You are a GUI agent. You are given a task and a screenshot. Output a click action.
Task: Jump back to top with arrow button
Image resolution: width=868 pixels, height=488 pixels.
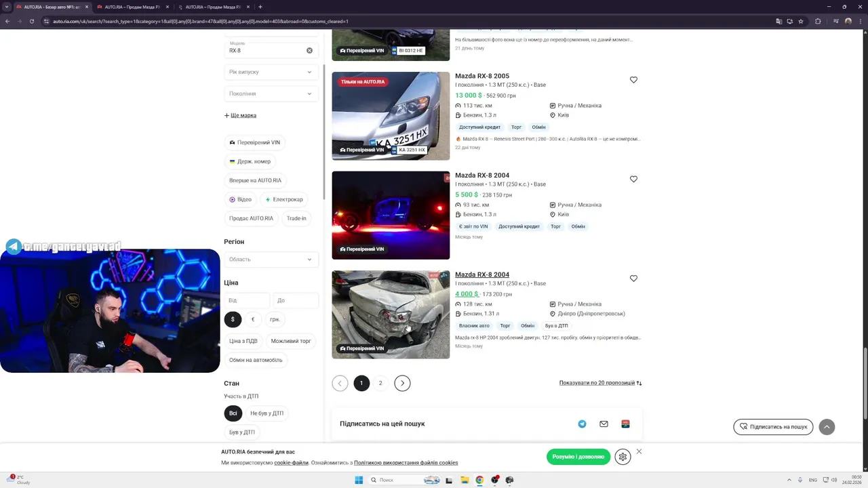click(x=827, y=427)
